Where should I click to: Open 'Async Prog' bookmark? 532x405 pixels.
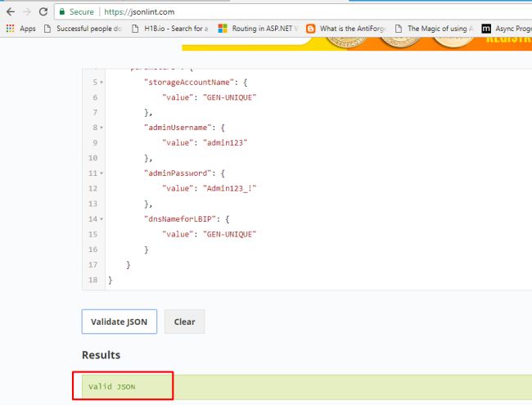[x=507, y=29]
